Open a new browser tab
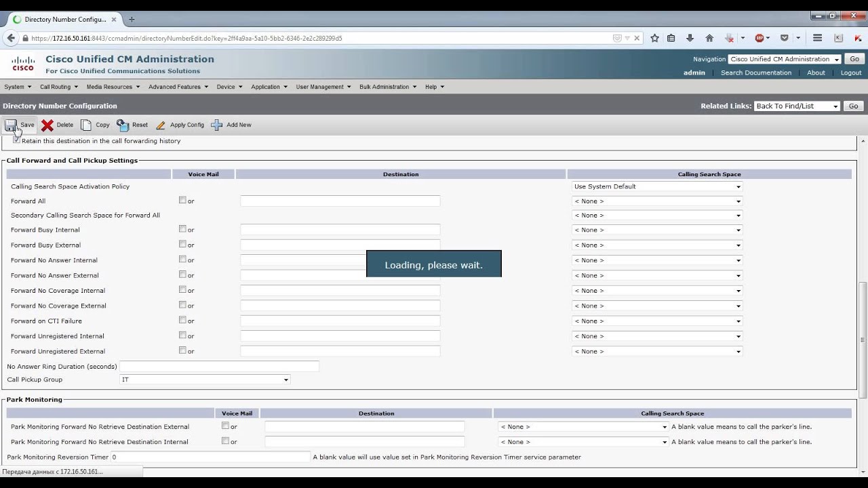 pos(132,19)
